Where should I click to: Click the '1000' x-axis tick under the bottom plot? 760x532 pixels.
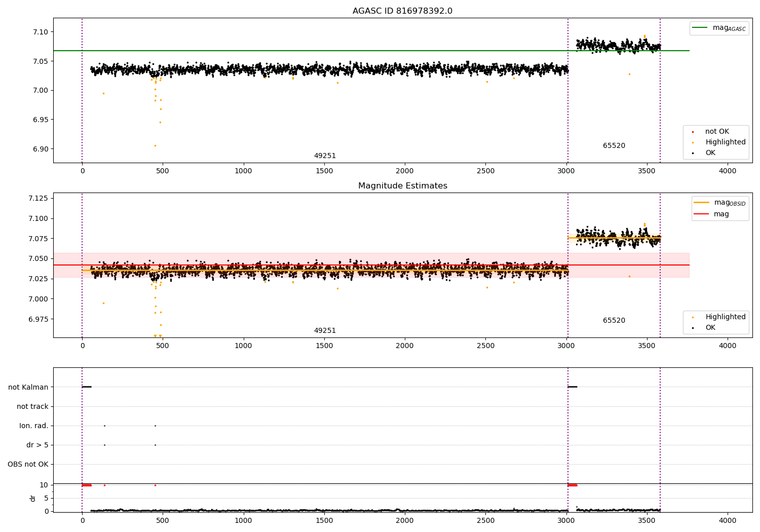click(243, 521)
